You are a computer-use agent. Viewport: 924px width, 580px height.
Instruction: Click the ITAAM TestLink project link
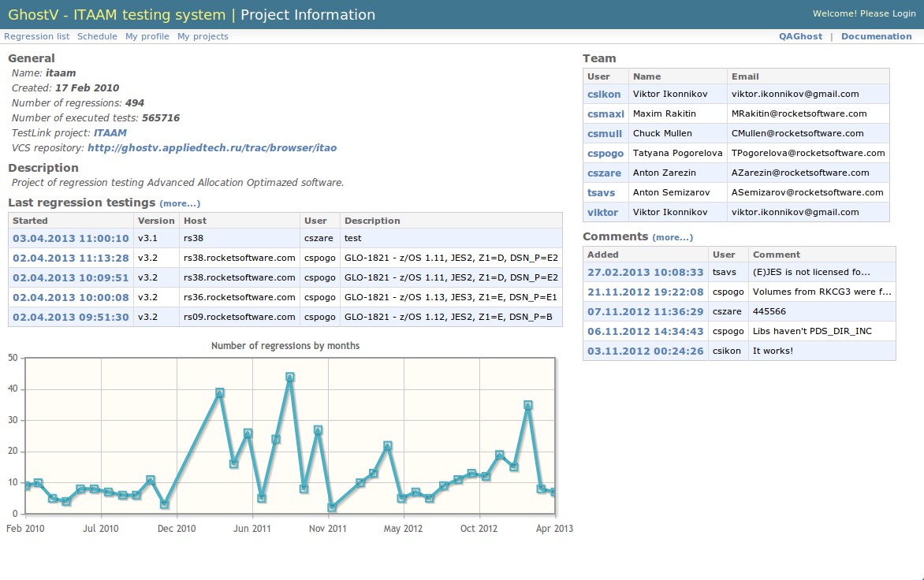tap(110, 133)
